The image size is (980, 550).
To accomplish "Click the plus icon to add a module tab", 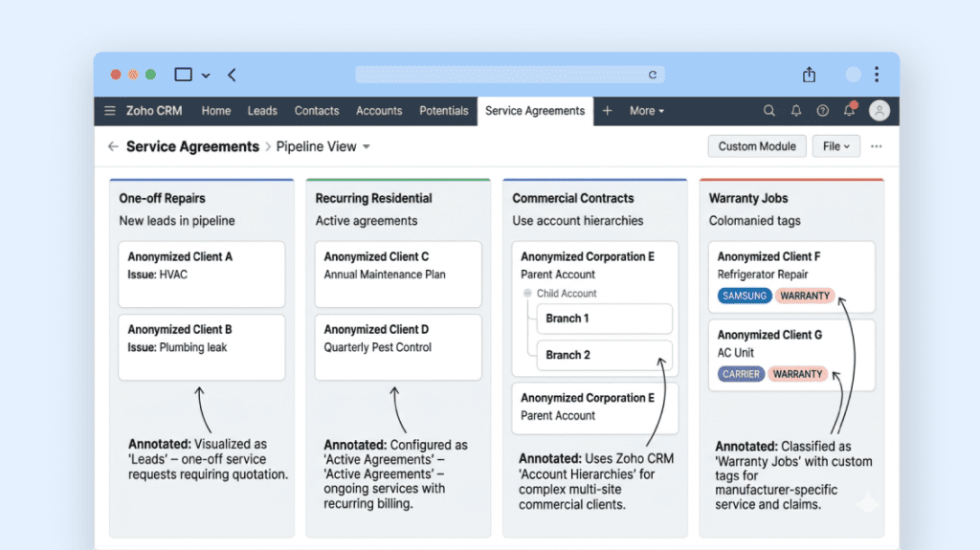I will coord(607,111).
